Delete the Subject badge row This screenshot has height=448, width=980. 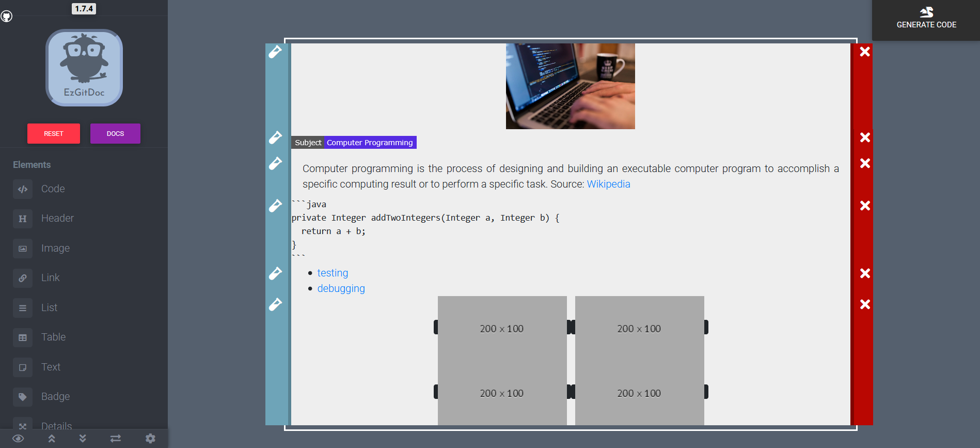point(865,137)
